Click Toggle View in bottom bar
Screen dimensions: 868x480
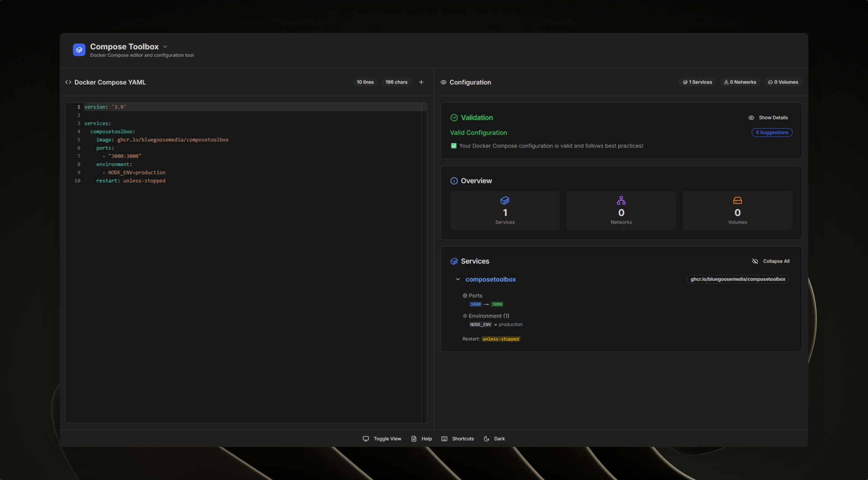tap(382, 439)
